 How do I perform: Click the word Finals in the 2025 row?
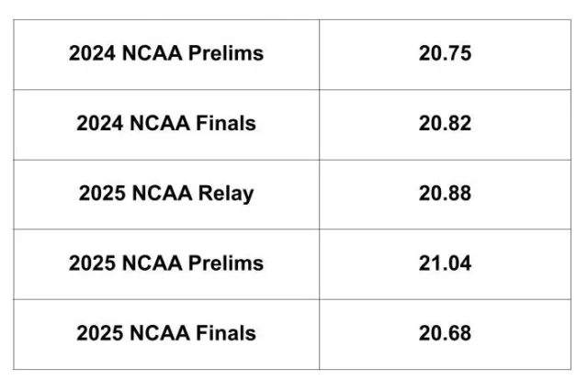[x=226, y=333]
